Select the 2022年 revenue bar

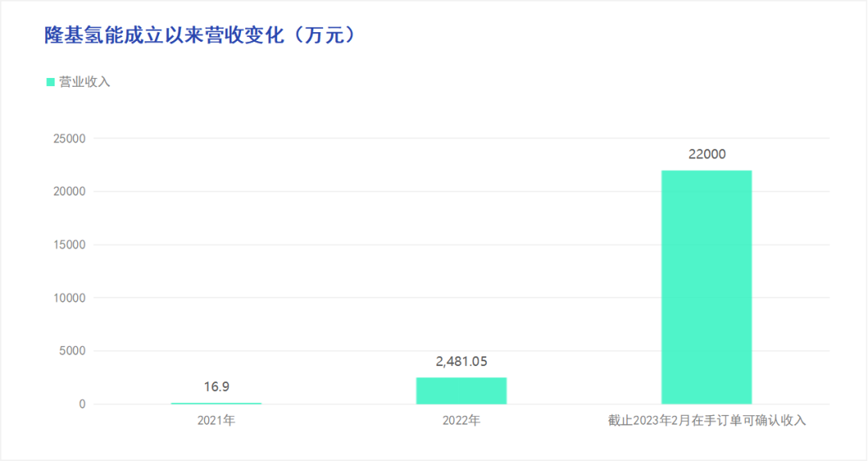[461, 390]
